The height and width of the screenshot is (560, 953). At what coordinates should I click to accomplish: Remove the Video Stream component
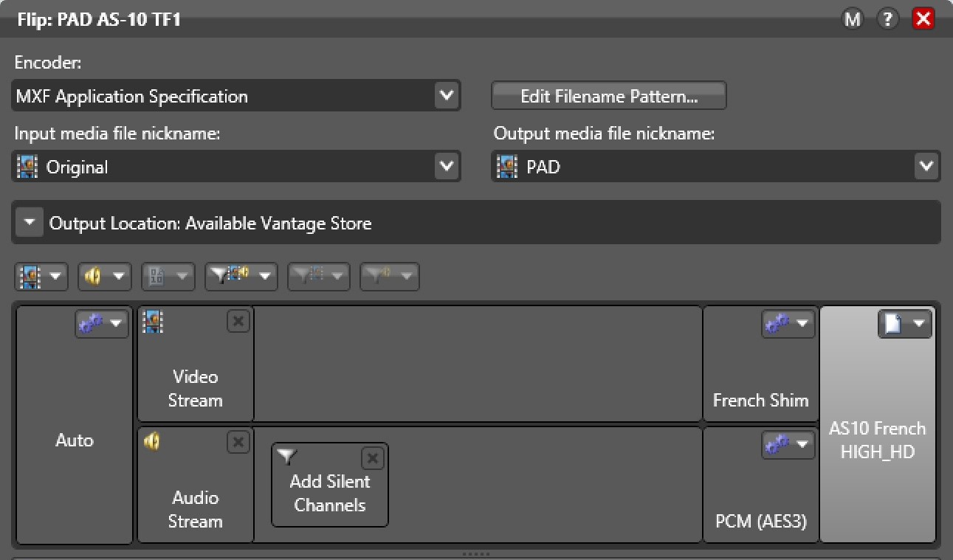coord(238,321)
